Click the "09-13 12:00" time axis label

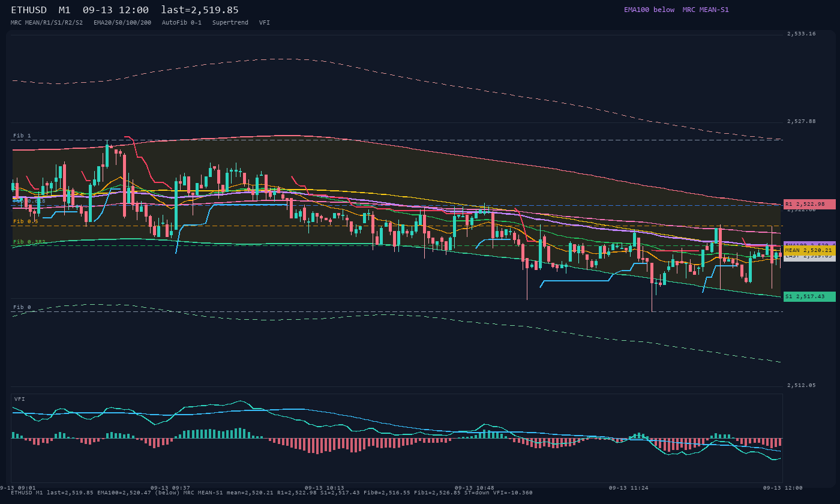(x=783, y=488)
